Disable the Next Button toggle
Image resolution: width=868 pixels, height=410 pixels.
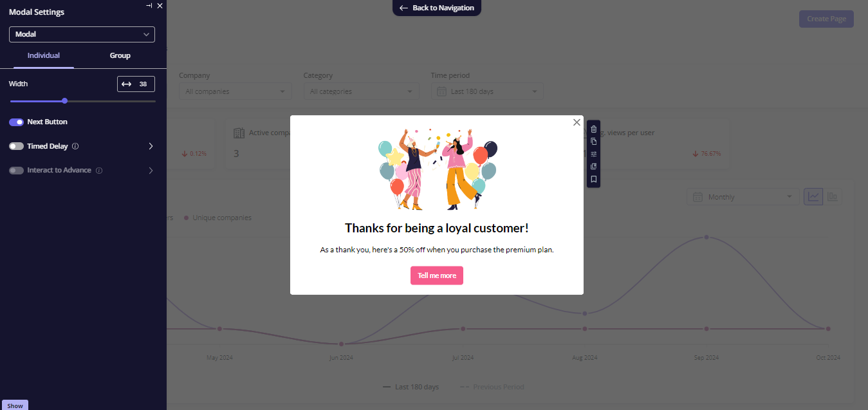click(x=16, y=122)
